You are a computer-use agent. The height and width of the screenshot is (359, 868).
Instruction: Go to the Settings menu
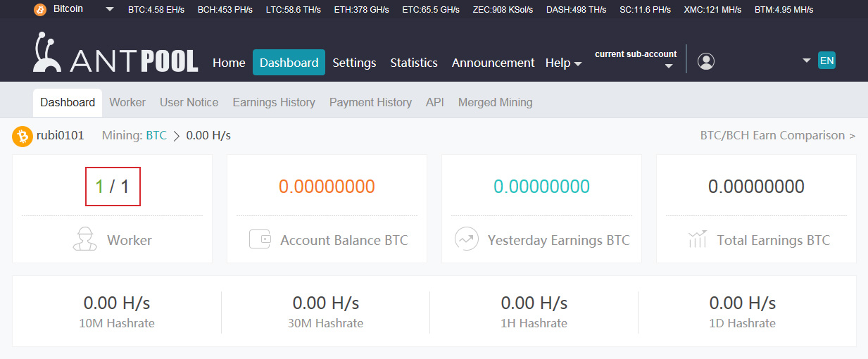[354, 63]
